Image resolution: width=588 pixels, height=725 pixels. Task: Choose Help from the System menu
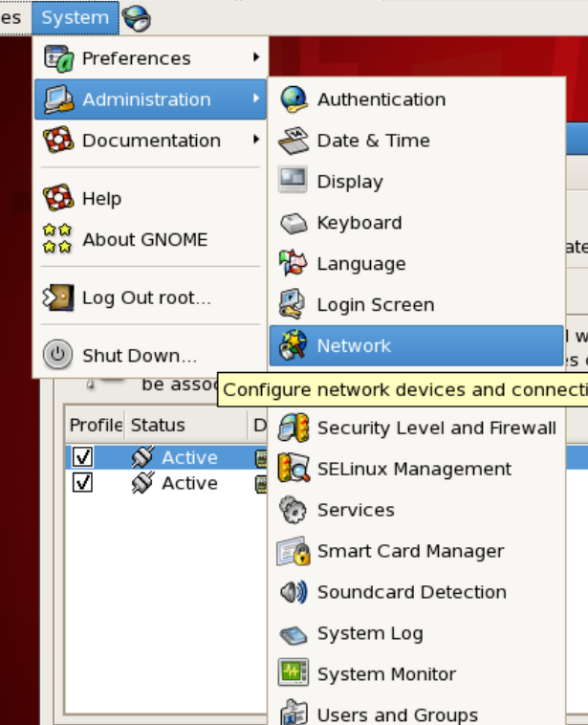click(150, 198)
